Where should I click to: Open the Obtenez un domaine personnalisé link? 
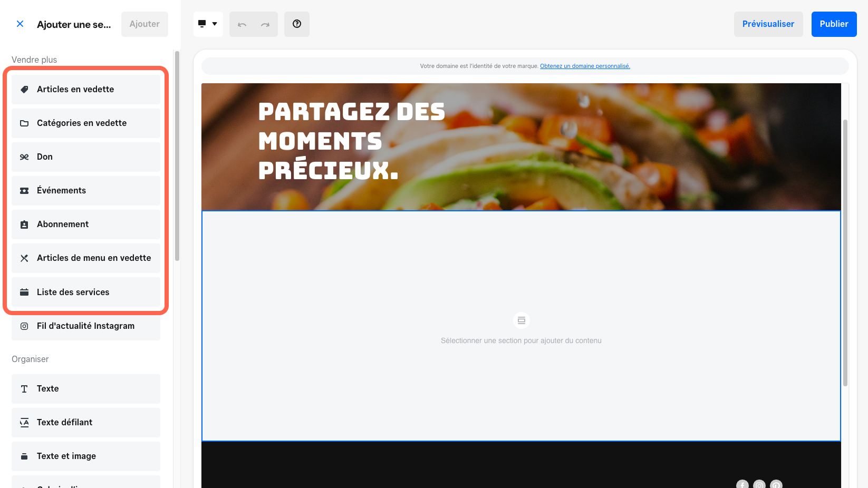coord(585,66)
